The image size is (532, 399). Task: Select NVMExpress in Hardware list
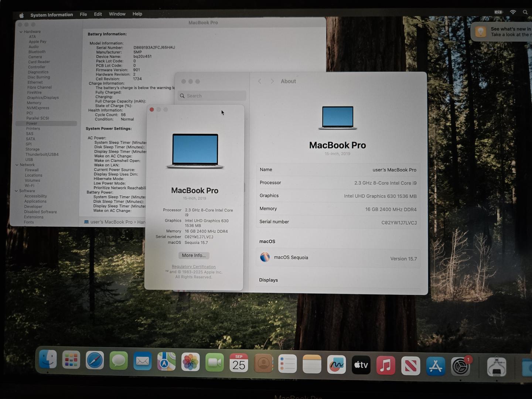pos(38,108)
